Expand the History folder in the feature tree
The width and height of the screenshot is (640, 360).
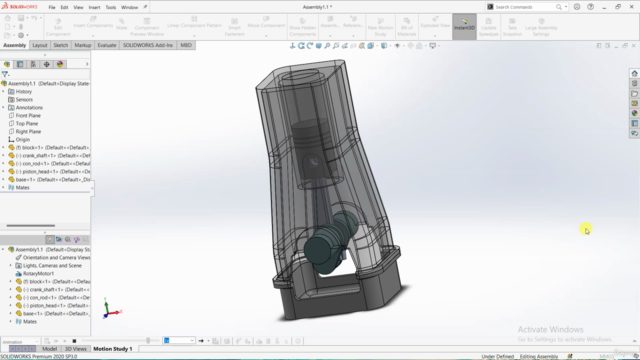click(x=4, y=91)
